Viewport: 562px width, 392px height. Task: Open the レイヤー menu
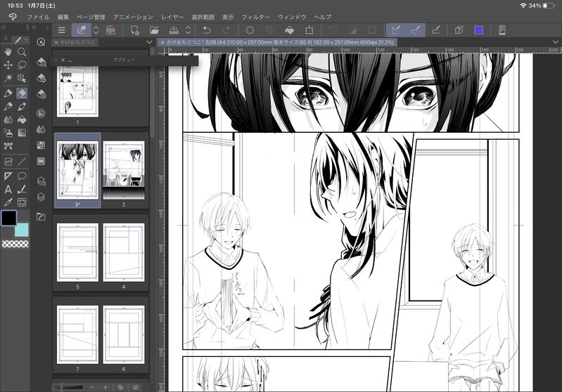(172, 17)
